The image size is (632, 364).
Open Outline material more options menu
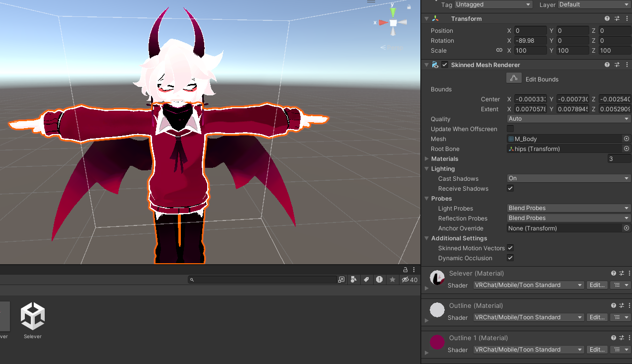[x=630, y=305]
